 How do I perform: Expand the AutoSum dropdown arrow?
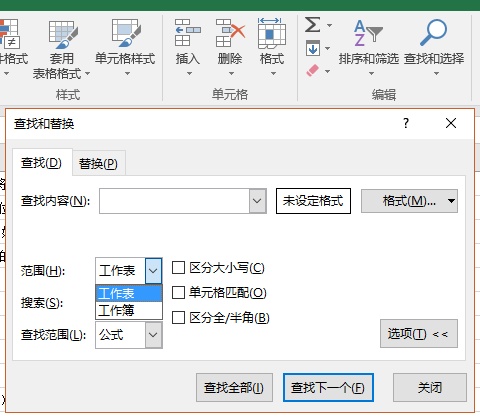tap(329, 25)
